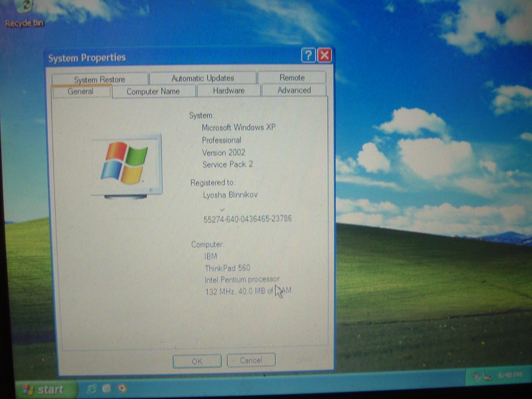Click the "ThinkPad 560" model text
532x399 pixels.
(227, 268)
